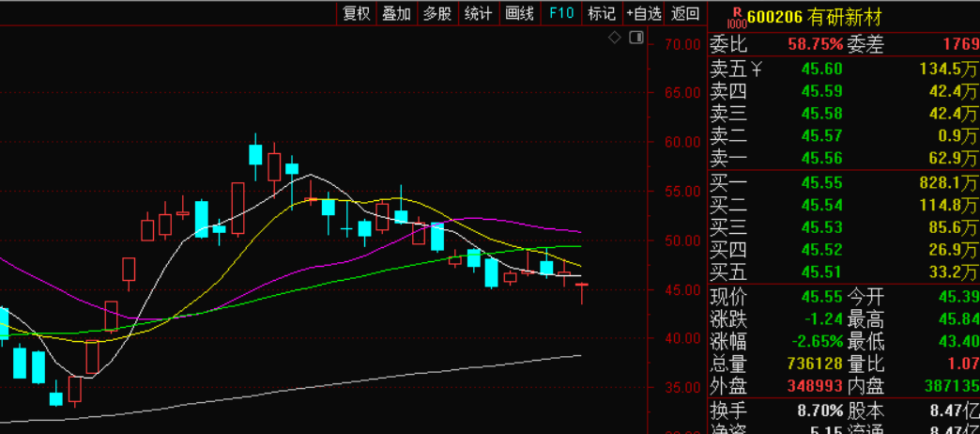Click 返回 to go back
The width and height of the screenshot is (980, 434).
[685, 13]
